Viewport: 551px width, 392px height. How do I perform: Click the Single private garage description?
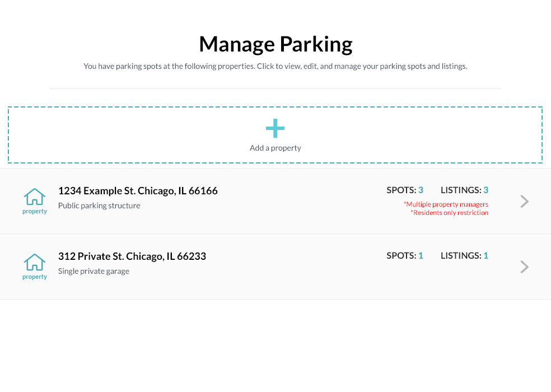(x=95, y=270)
